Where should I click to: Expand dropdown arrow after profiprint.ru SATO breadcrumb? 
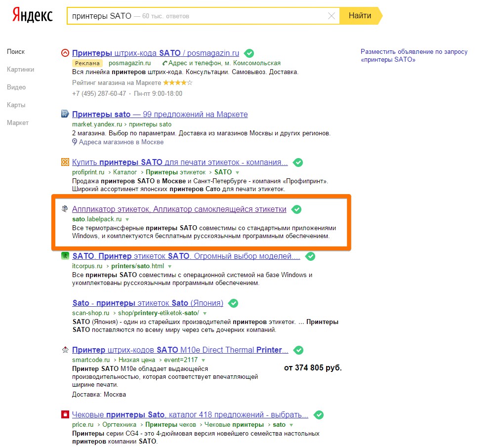(237, 172)
